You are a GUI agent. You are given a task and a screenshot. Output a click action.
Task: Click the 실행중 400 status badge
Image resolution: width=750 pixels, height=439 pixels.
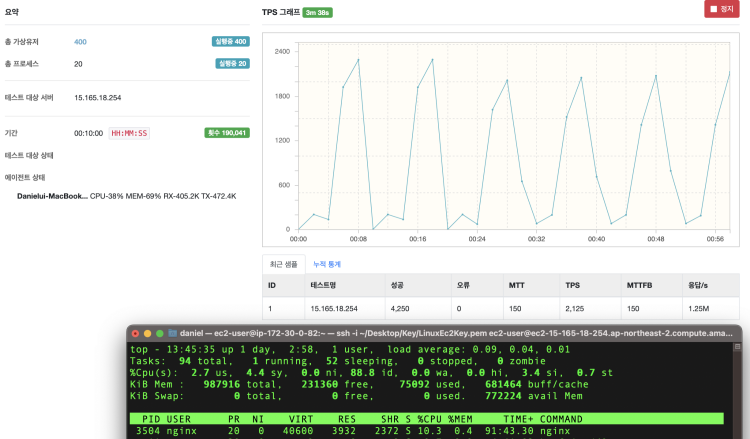(x=230, y=42)
